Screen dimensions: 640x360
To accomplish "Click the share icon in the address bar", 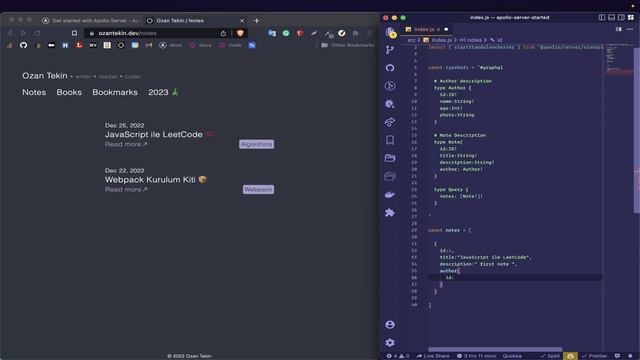I will tap(223, 33).
